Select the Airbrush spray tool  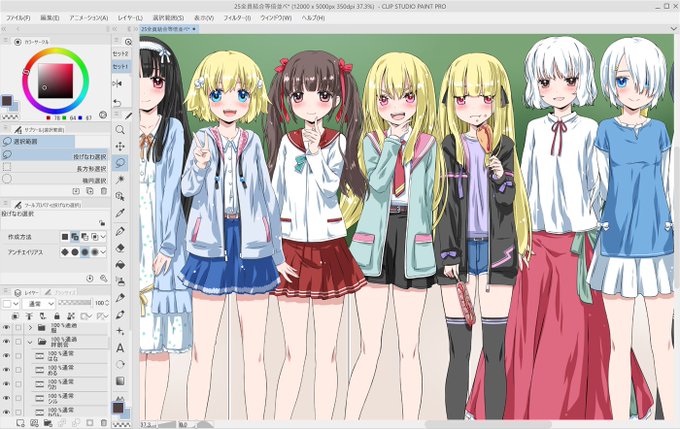pyautogui.click(x=120, y=281)
